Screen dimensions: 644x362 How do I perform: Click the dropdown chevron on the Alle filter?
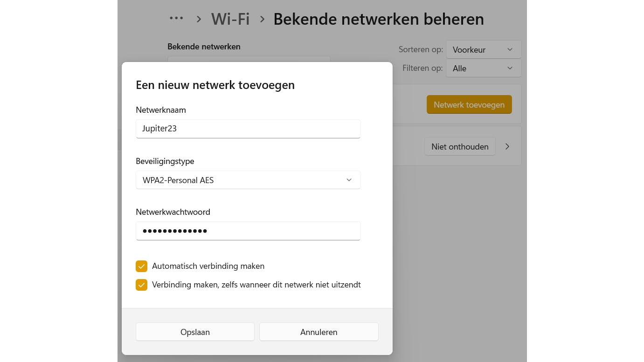(x=510, y=68)
